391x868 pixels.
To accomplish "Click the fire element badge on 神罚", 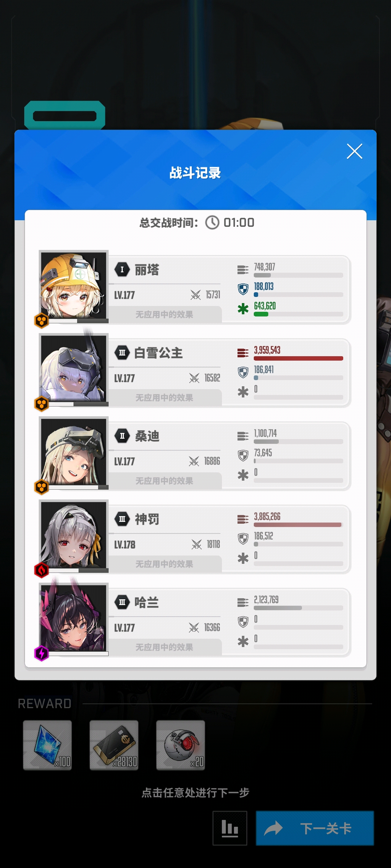I will coord(42,570).
